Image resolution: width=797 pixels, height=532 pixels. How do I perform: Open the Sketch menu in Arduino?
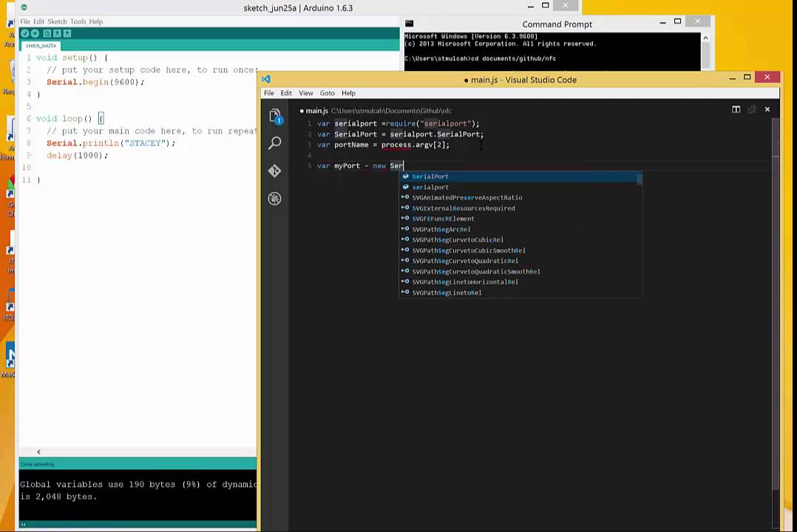tap(57, 21)
